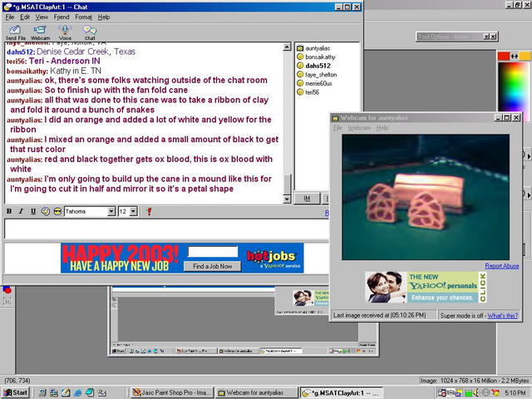Click the red exclamation icon in chat toolbar
The width and height of the screenshot is (532, 399).
[x=149, y=211]
